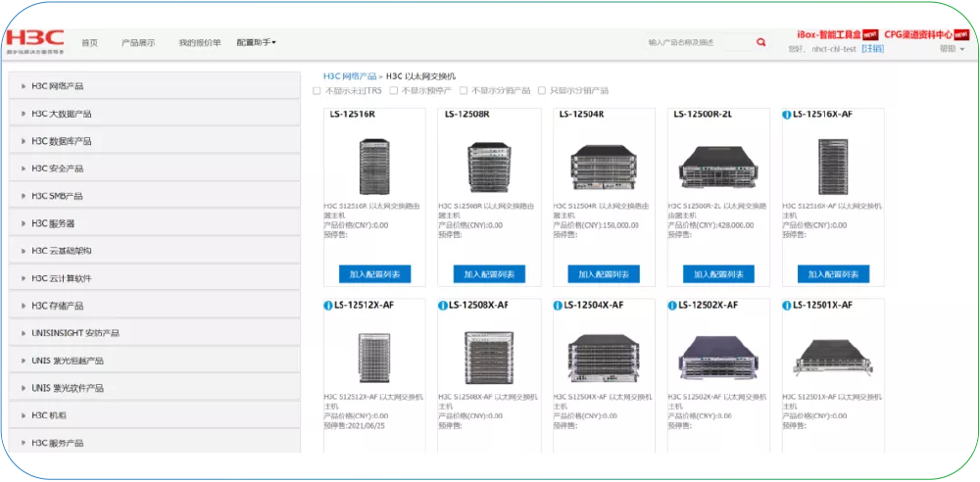Click info icon beside LS-12516X-AF
The height and width of the screenshot is (482, 980).
click(786, 115)
